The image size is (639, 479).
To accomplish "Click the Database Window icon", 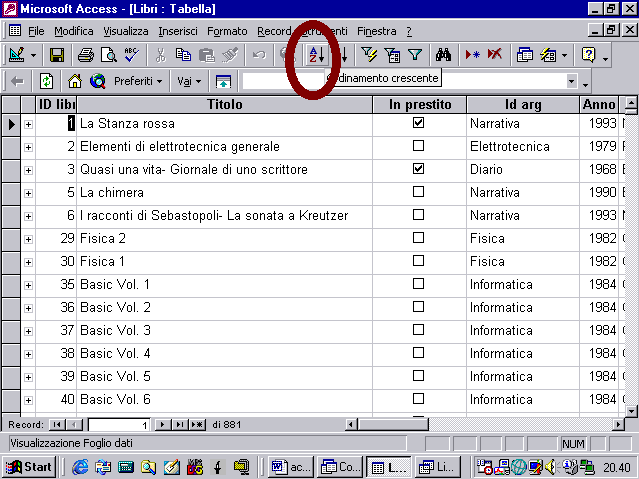I will [x=524, y=55].
